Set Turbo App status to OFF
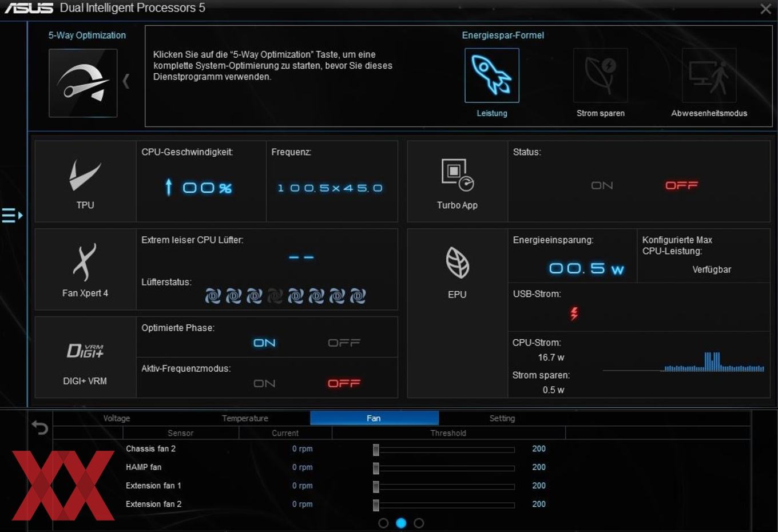This screenshot has width=778, height=532. pyautogui.click(x=681, y=185)
